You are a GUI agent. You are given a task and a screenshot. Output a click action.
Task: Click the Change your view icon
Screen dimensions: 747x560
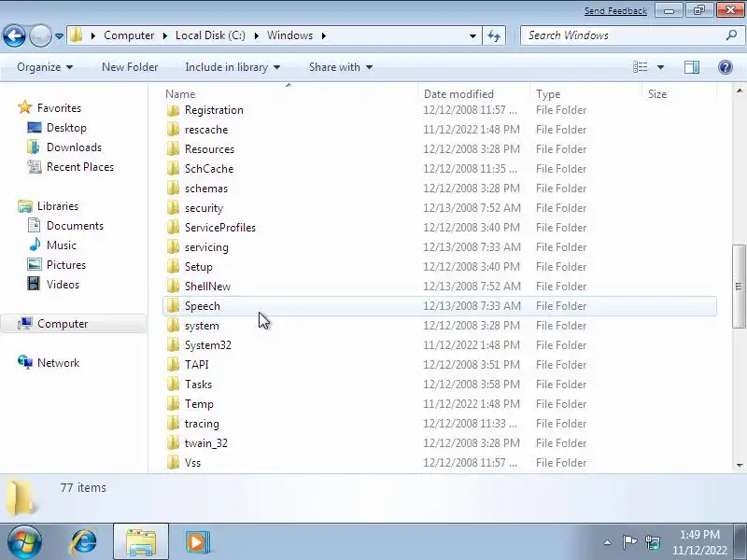(640, 67)
